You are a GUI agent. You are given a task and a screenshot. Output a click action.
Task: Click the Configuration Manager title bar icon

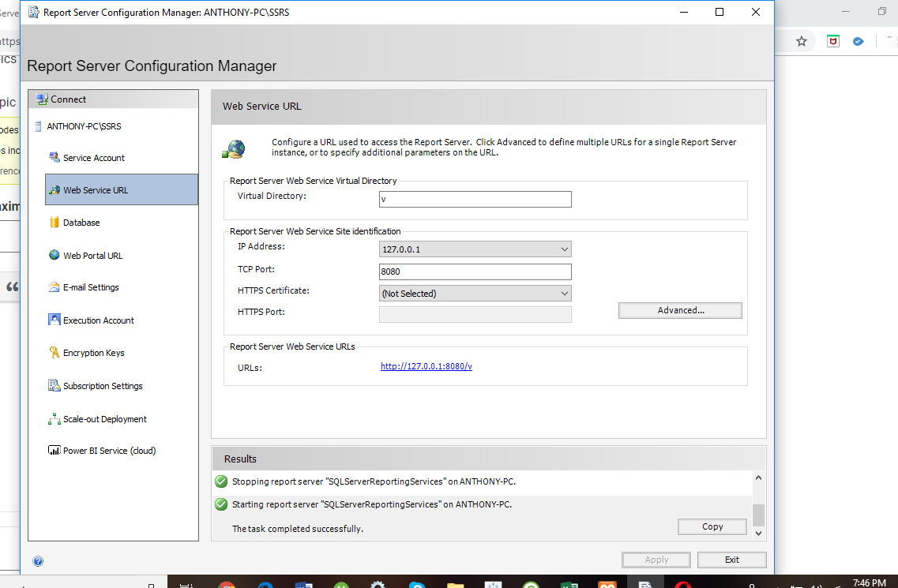[34, 12]
